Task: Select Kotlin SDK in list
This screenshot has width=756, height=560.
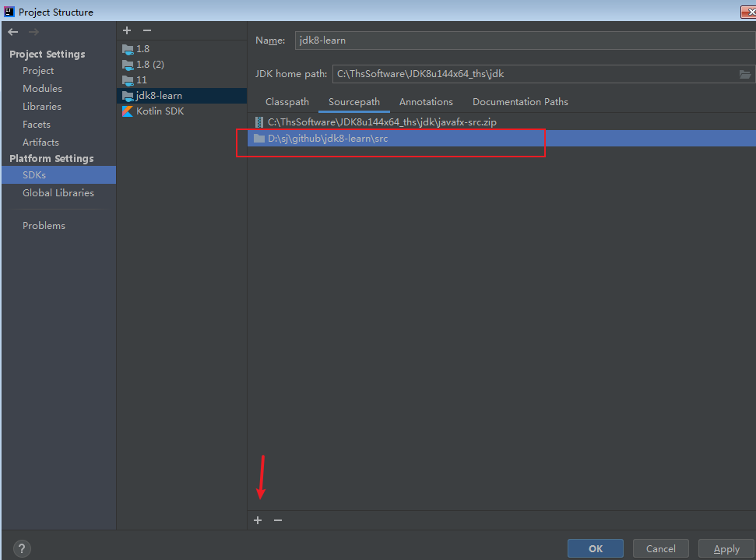Action: (x=181, y=111)
